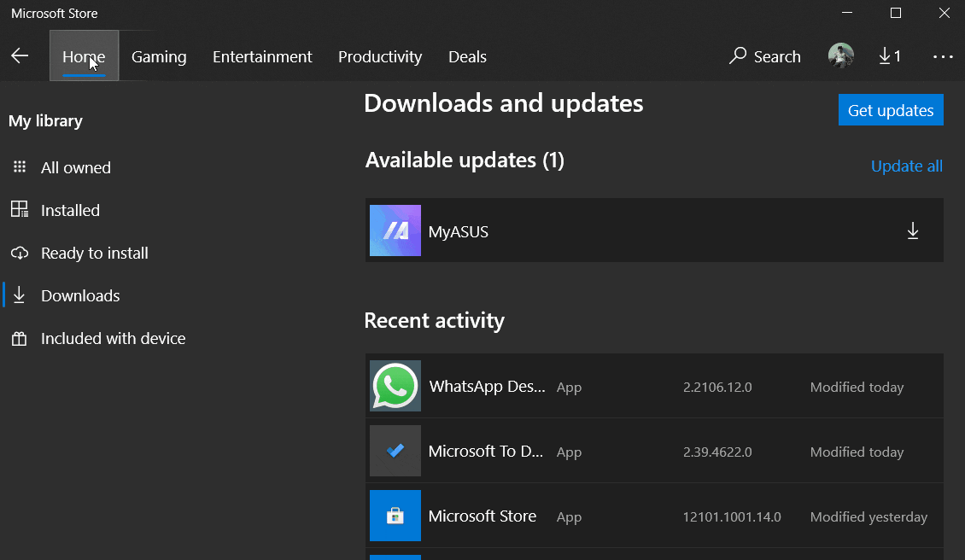The height and width of the screenshot is (560, 965).
Task: Open Included with device section
Action: coord(19,338)
